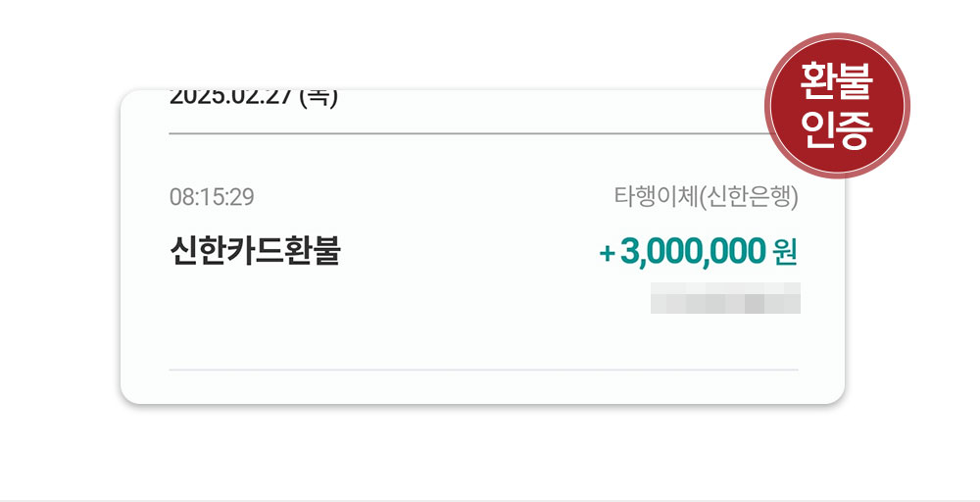This screenshot has width=980, height=502.
Task: Click the 신한은행 bank name in parentheses
Action: [x=750, y=197]
